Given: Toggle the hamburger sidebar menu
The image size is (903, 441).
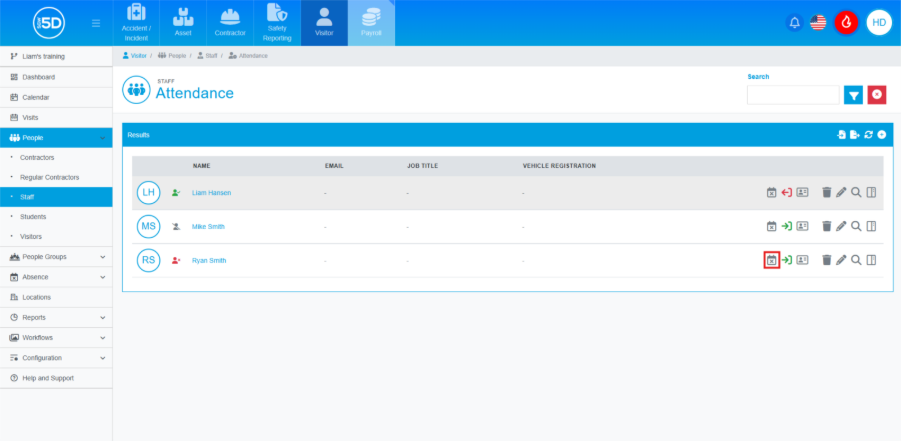Looking at the screenshot, I should (95, 22).
